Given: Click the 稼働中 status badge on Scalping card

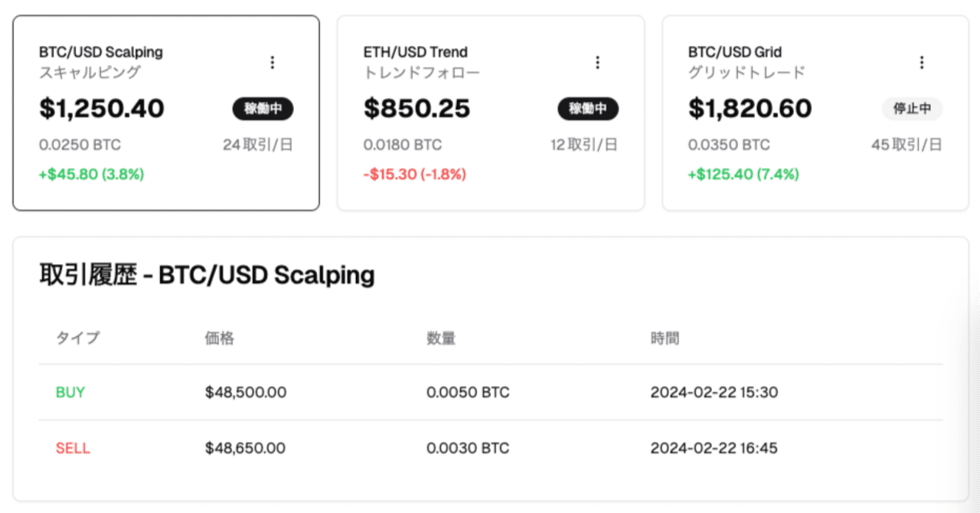Looking at the screenshot, I should click(x=263, y=109).
